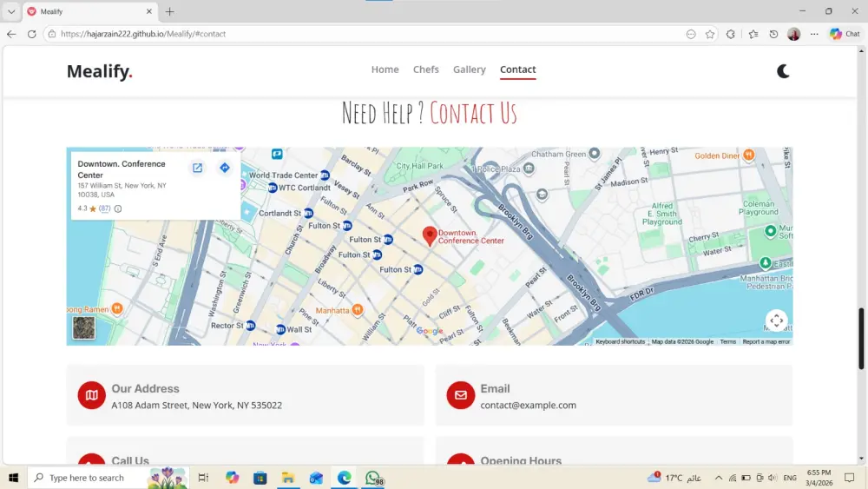Image resolution: width=868 pixels, height=489 pixels.
Task: Click the Mealify logo
Action: tap(100, 71)
